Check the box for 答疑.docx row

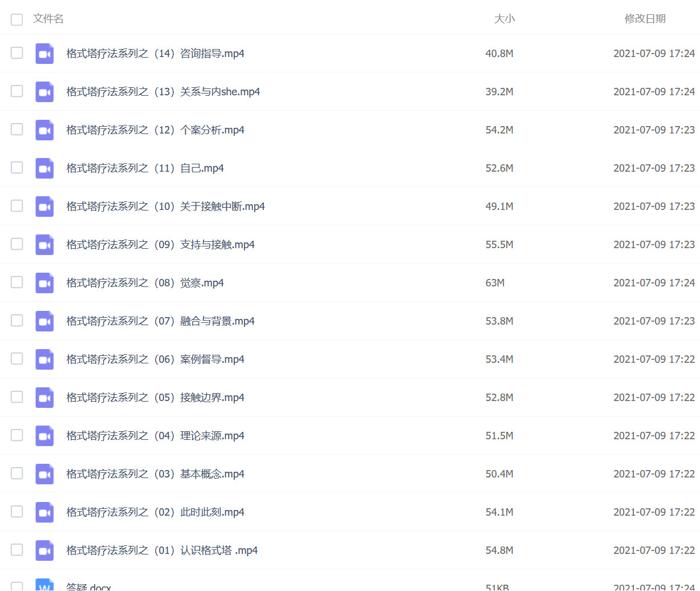point(17,586)
